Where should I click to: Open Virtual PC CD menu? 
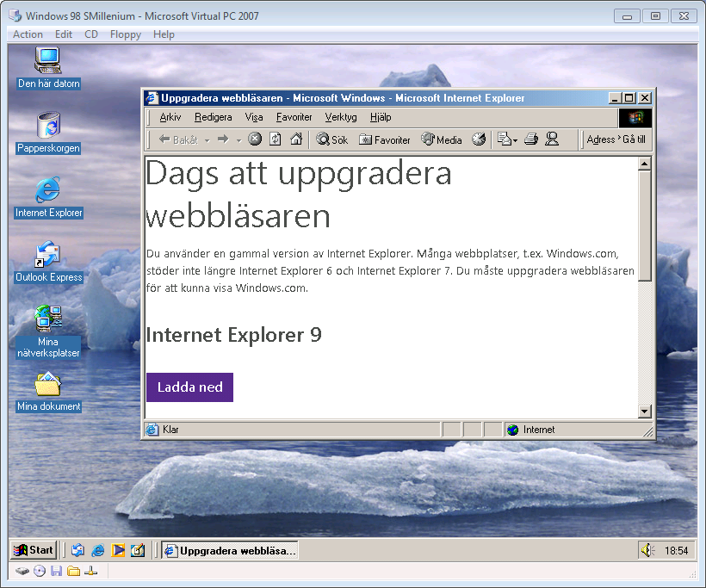pyautogui.click(x=91, y=34)
